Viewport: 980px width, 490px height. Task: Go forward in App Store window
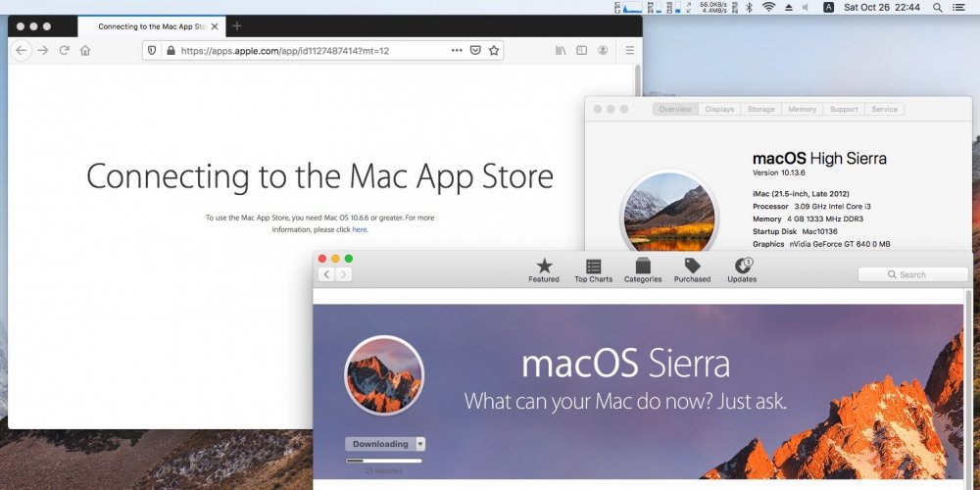343,274
